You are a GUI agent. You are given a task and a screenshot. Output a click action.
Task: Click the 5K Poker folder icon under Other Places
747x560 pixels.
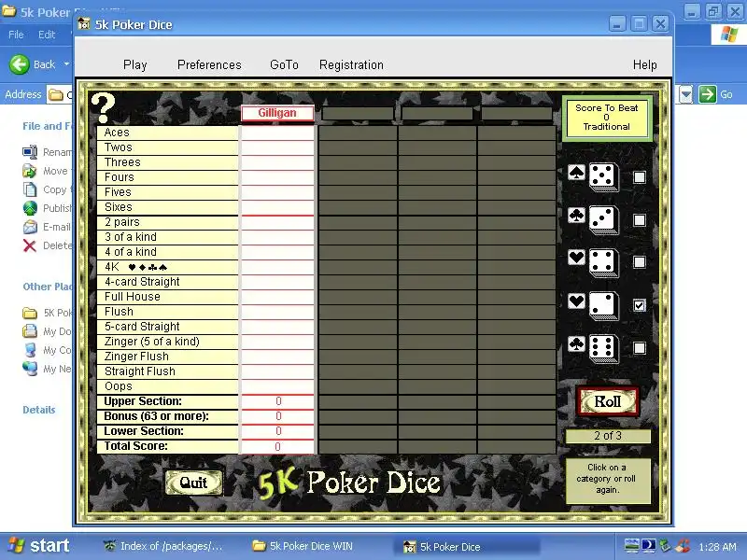coord(30,313)
